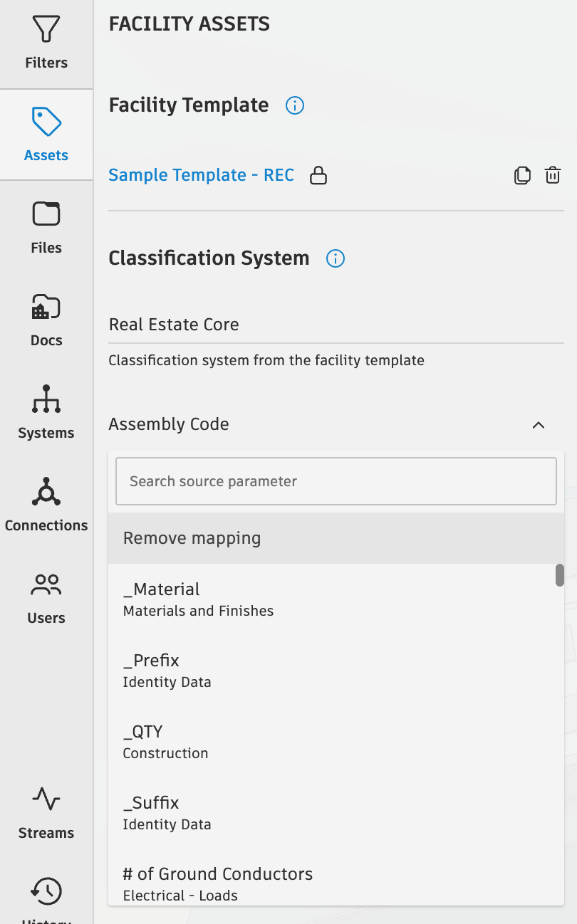The width and height of the screenshot is (577, 924).
Task: Open the Connections panel
Action: tap(46, 505)
